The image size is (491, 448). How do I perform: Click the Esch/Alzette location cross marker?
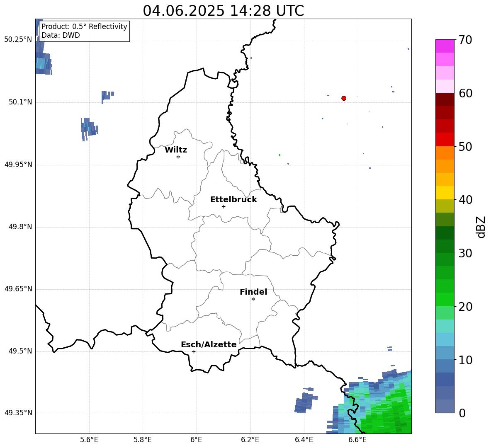click(194, 351)
